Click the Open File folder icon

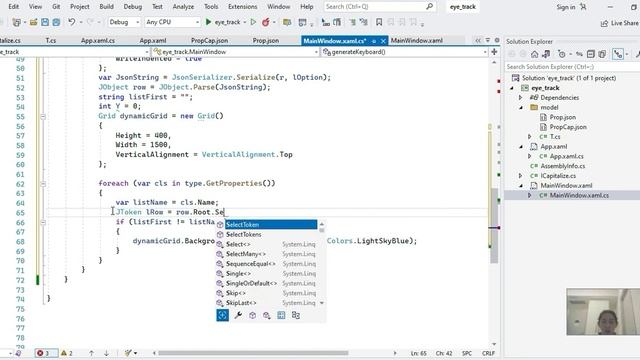point(33,22)
